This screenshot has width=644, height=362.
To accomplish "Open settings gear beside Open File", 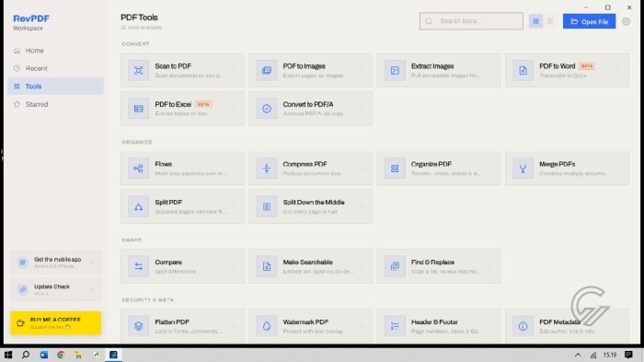I will click(x=626, y=21).
